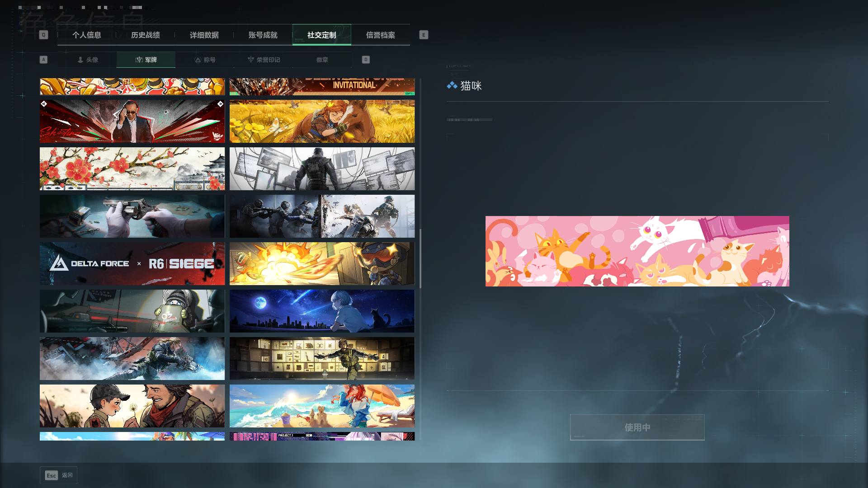
Task: Pick the night sky girl with cat banner
Action: pyautogui.click(x=322, y=311)
